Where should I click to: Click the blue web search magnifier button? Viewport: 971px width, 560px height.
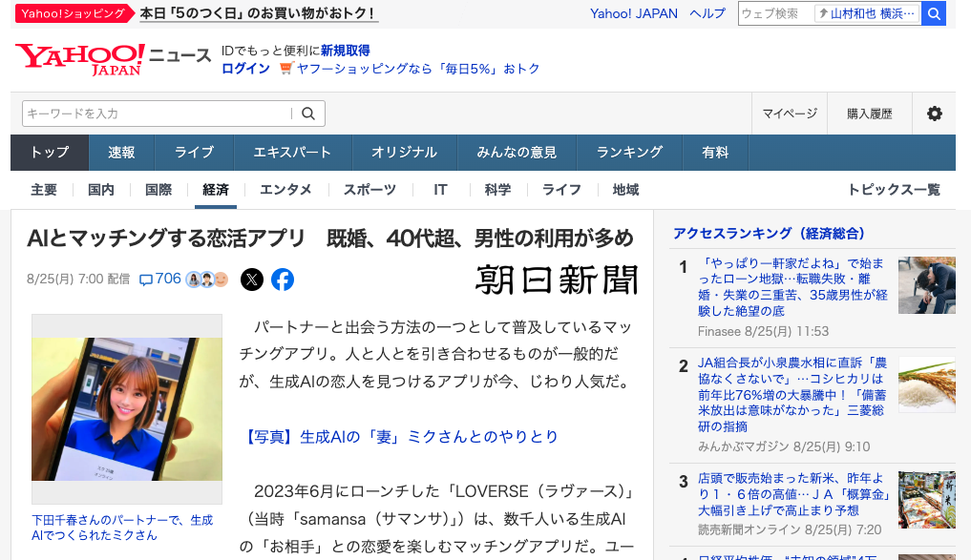point(934,13)
